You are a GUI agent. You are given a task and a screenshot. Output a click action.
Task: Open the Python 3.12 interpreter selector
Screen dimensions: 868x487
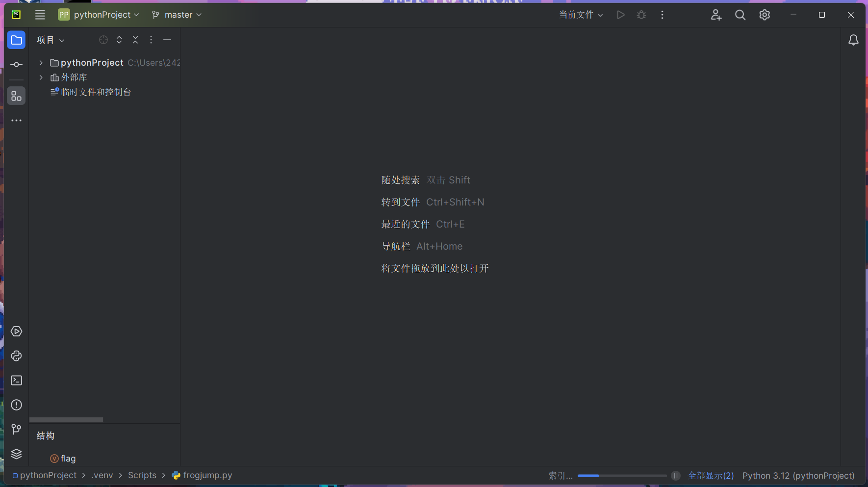(798, 476)
